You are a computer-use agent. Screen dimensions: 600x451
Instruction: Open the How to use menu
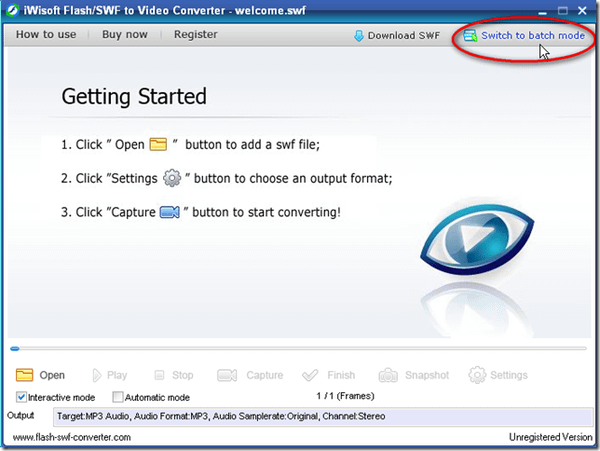tap(46, 34)
